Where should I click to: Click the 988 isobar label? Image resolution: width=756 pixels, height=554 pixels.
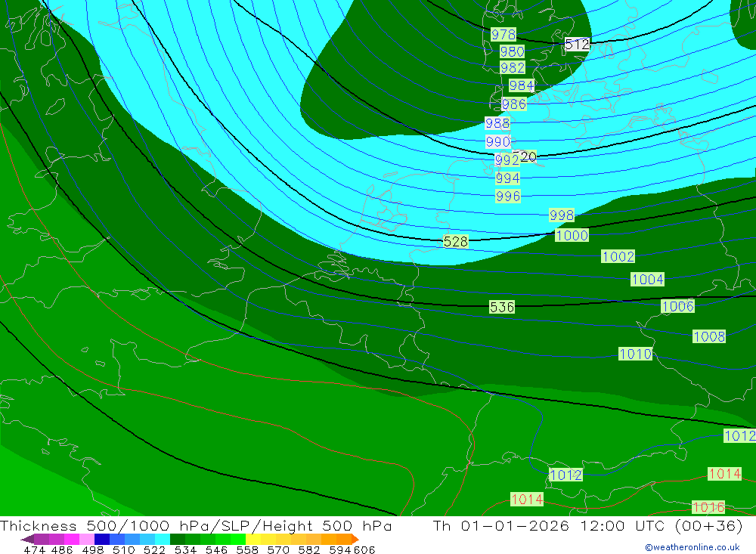(497, 123)
